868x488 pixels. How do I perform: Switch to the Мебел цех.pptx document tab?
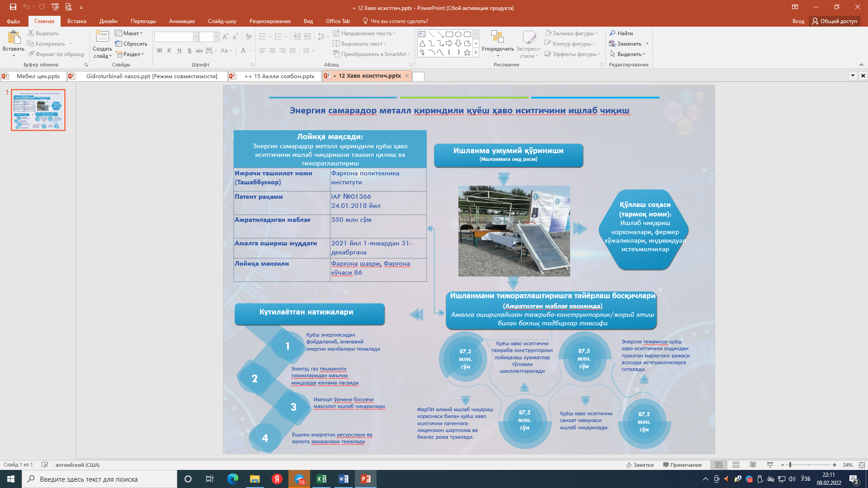[x=38, y=76]
